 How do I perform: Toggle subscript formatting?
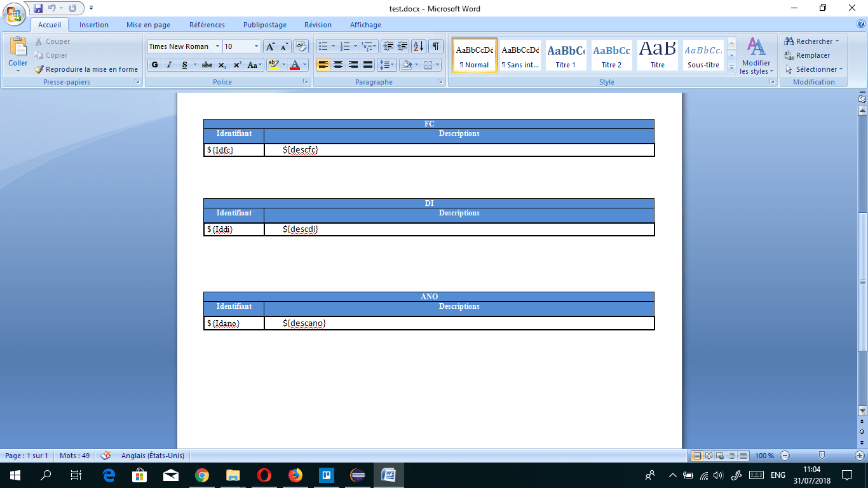pos(222,64)
